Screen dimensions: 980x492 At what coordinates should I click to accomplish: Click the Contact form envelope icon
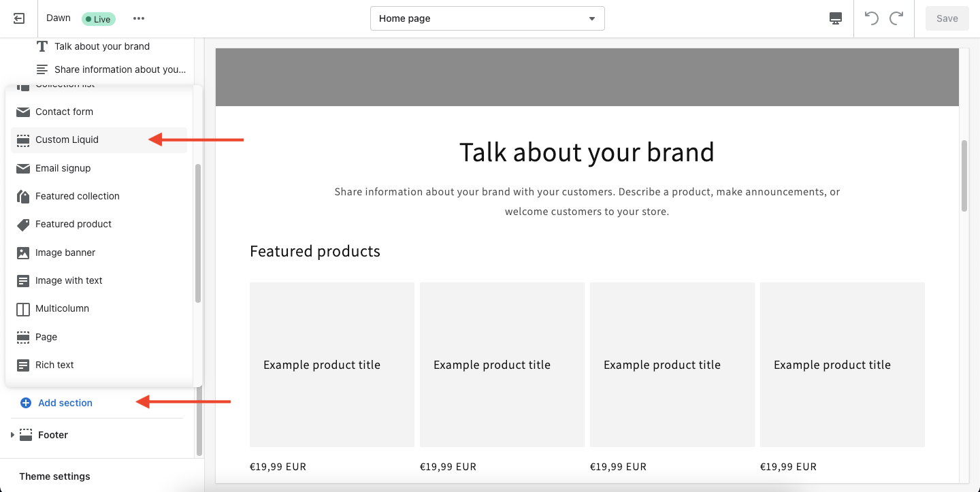click(23, 112)
